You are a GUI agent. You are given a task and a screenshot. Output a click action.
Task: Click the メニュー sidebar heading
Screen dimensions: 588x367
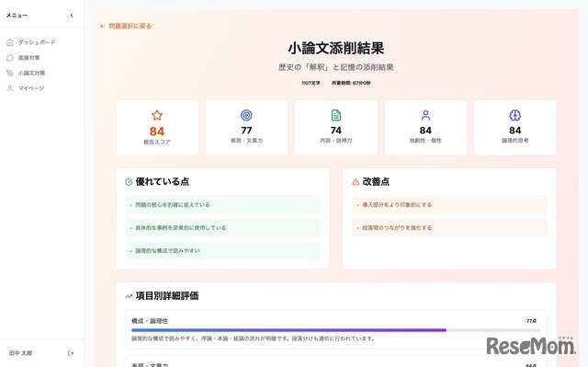(17, 16)
